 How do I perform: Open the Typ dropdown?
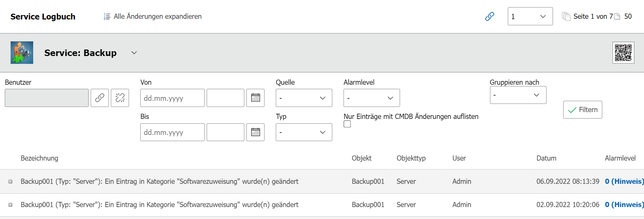pos(304,132)
